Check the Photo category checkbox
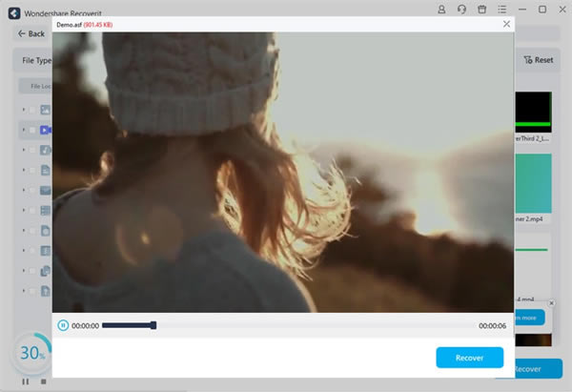Image resolution: width=572 pixels, height=392 pixels. point(32,110)
